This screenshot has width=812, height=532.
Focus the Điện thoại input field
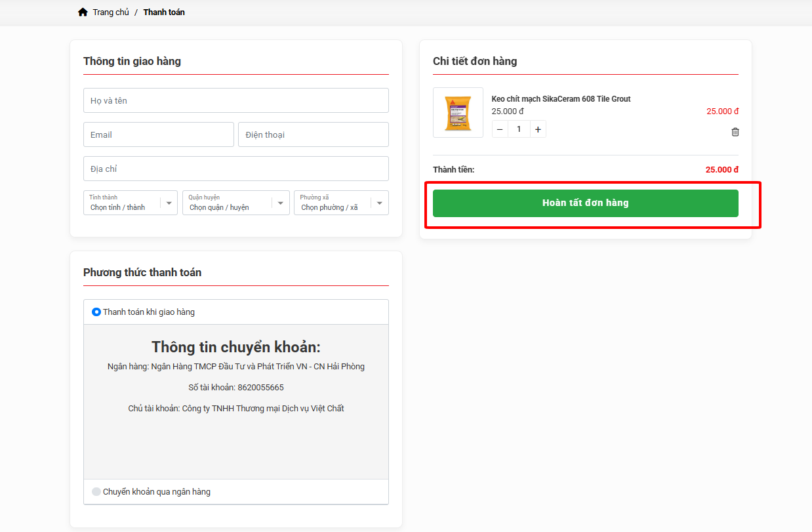(313, 134)
